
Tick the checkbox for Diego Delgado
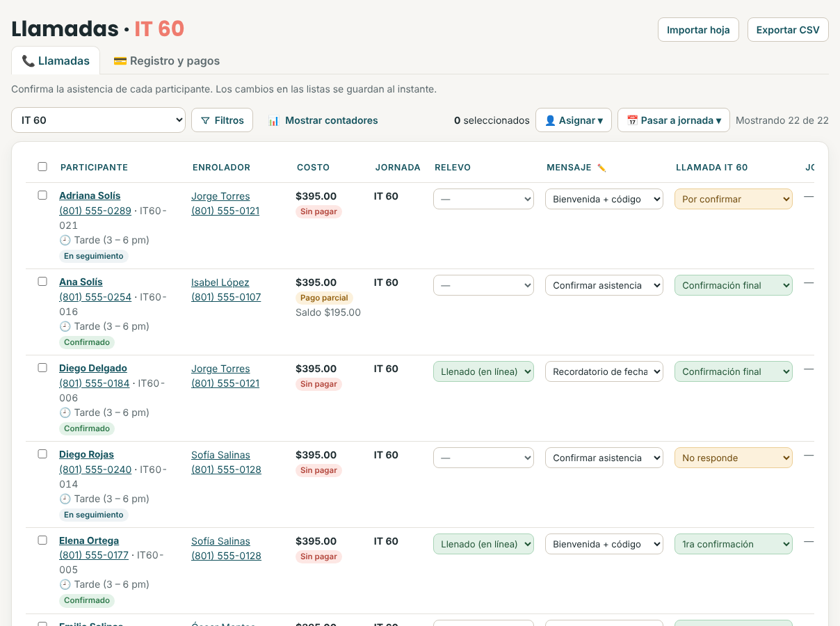click(x=42, y=367)
